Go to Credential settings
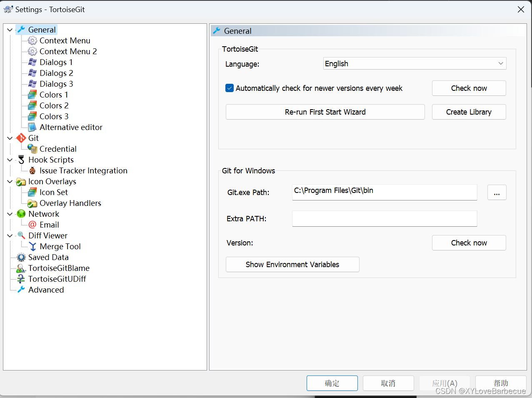Image resolution: width=532 pixels, height=398 pixels. pyautogui.click(x=58, y=149)
